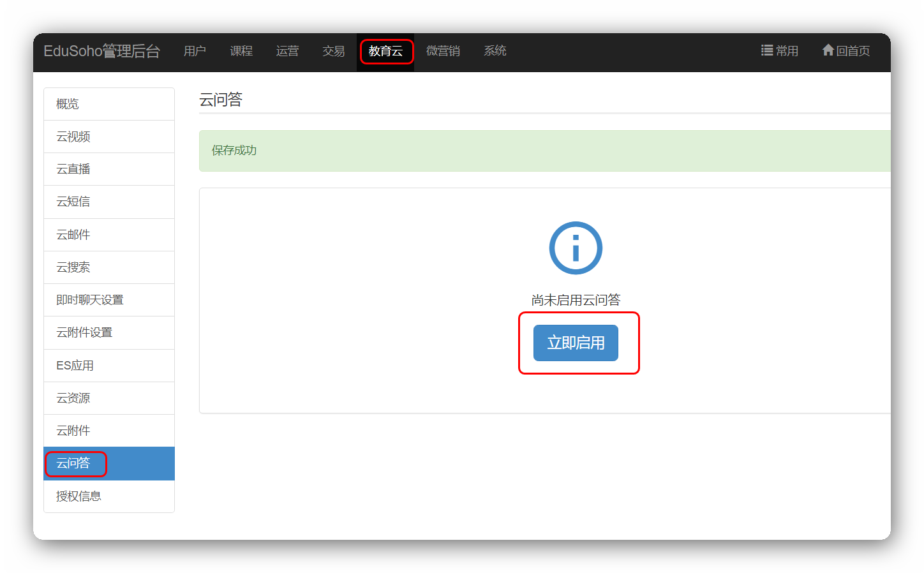Screen dimensions: 924x573
Task: Open the 微营销 menu
Action: point(443,51)
